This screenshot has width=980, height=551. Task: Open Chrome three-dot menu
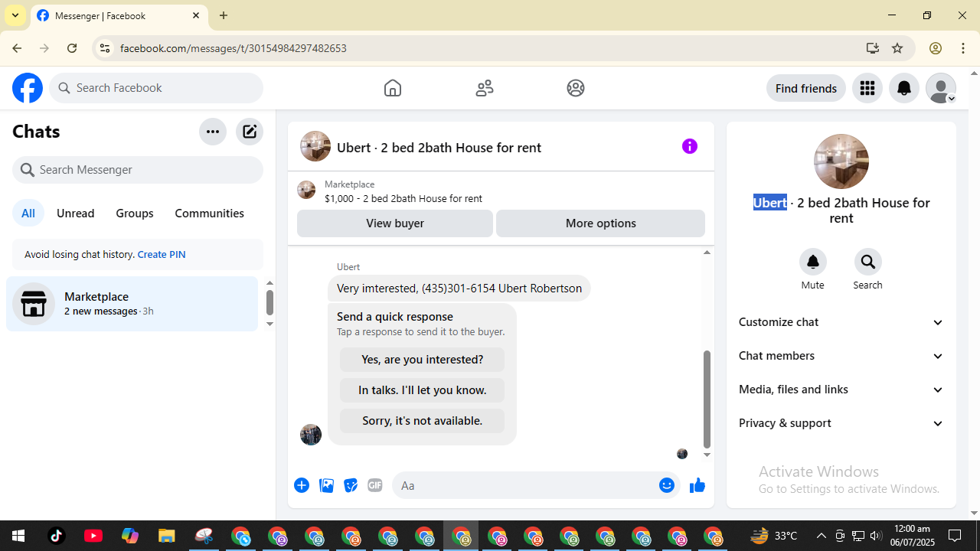pos(963,48)
